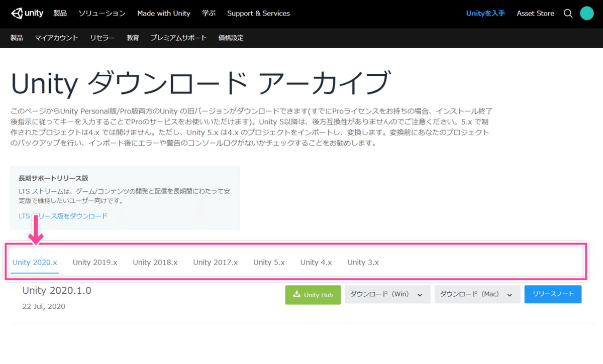Viewport: 603px width, 364px height.
Task: Open Made with Unity menu
Action: pos(164,14)
